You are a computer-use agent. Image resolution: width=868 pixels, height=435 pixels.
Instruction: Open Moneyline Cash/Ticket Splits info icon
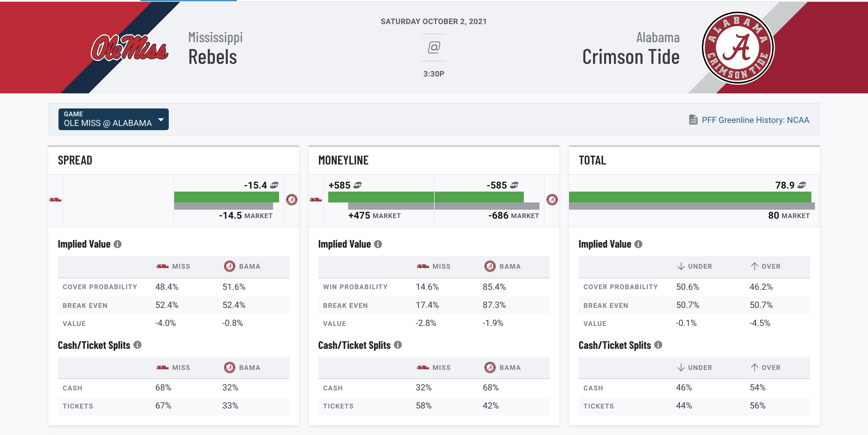[x=398, y=345]
